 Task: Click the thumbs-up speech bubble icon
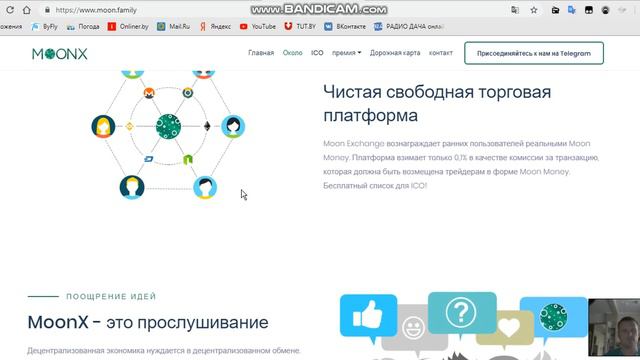[x=368, y=318]
